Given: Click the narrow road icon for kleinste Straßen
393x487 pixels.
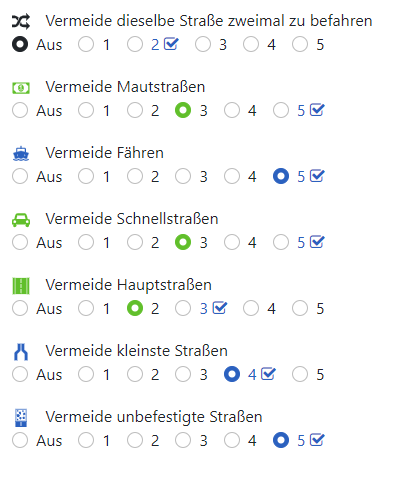Looking at the screenshot, I should click(21, 352).
